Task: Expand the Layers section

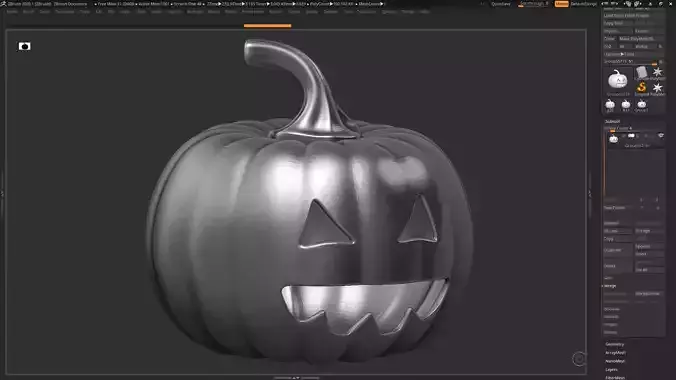Action: 611,370
